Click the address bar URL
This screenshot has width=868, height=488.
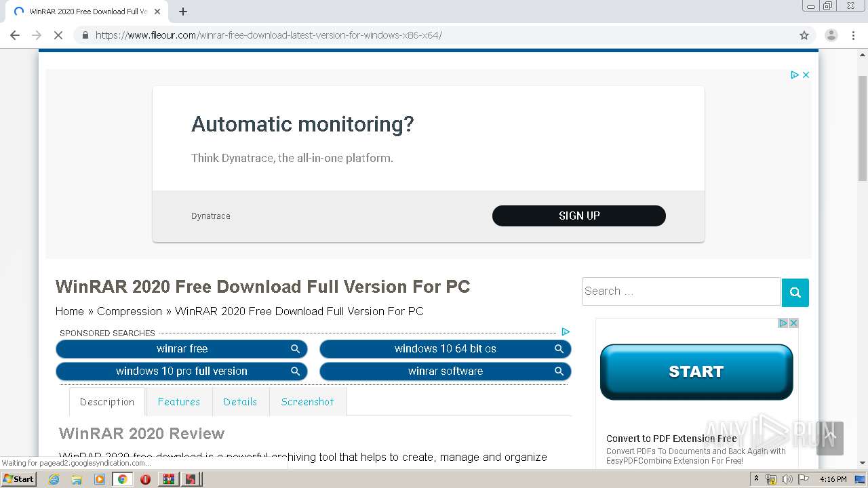point(269,35)
